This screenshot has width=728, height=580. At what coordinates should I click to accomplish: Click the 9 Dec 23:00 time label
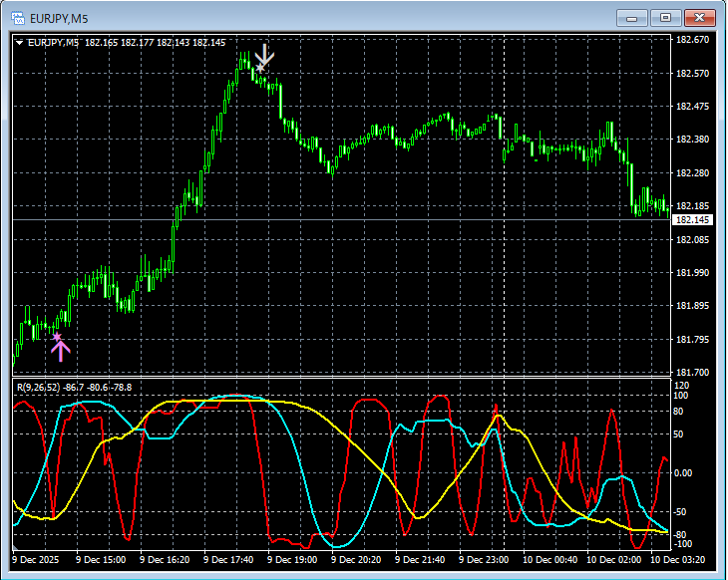coord(484,560)
